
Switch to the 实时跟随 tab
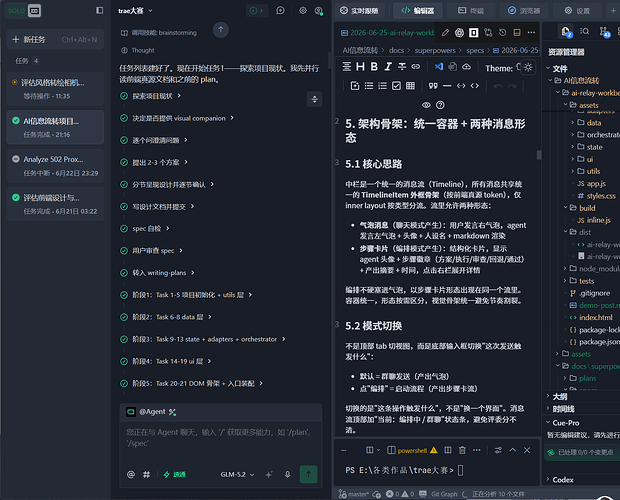click(x=359, y=11)
